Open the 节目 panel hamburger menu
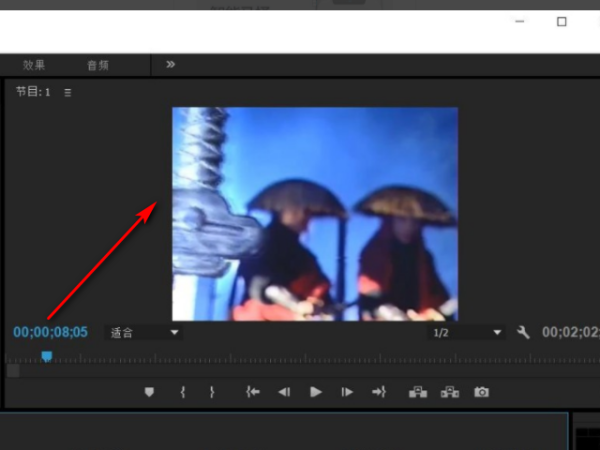The height and width of the screenshot is (450, 600). click(68, 92)
